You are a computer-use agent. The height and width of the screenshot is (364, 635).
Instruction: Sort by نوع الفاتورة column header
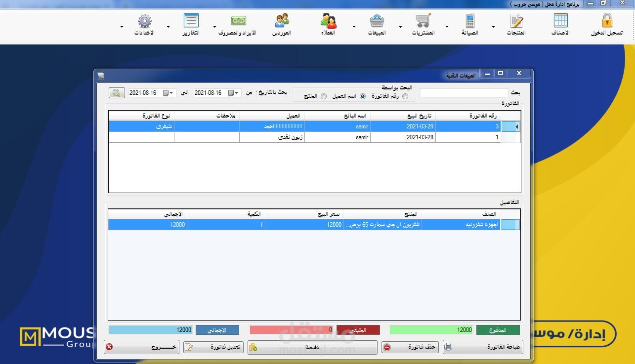[141, 116]
